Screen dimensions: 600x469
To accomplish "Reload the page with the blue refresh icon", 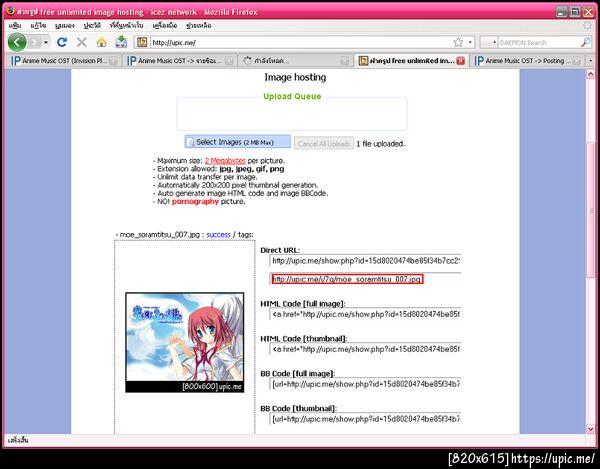I will [62, 42].
